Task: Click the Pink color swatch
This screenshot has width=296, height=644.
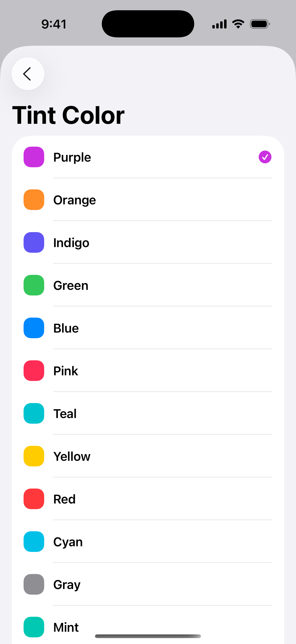Action: click(x=34, y=371)
